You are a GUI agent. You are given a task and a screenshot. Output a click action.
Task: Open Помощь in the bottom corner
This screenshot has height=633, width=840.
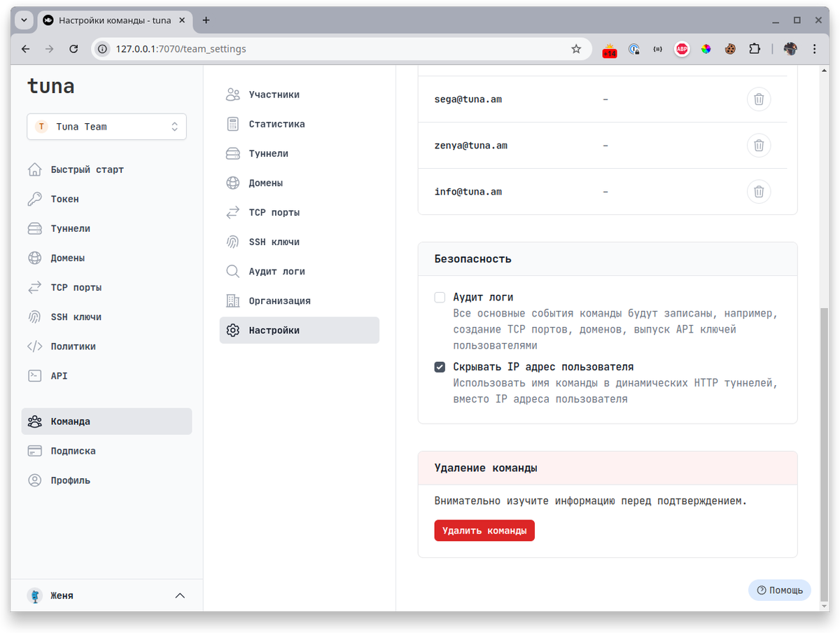[779, 590]
